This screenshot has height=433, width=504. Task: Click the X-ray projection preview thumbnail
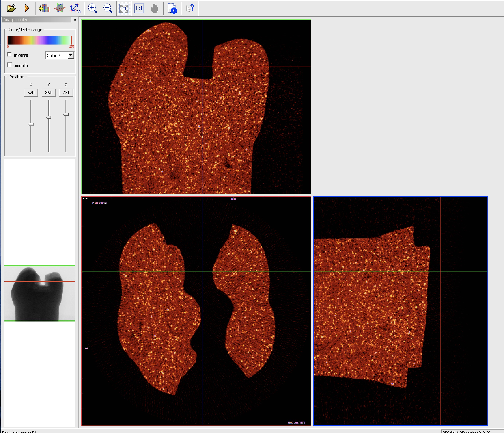point(39,293)
